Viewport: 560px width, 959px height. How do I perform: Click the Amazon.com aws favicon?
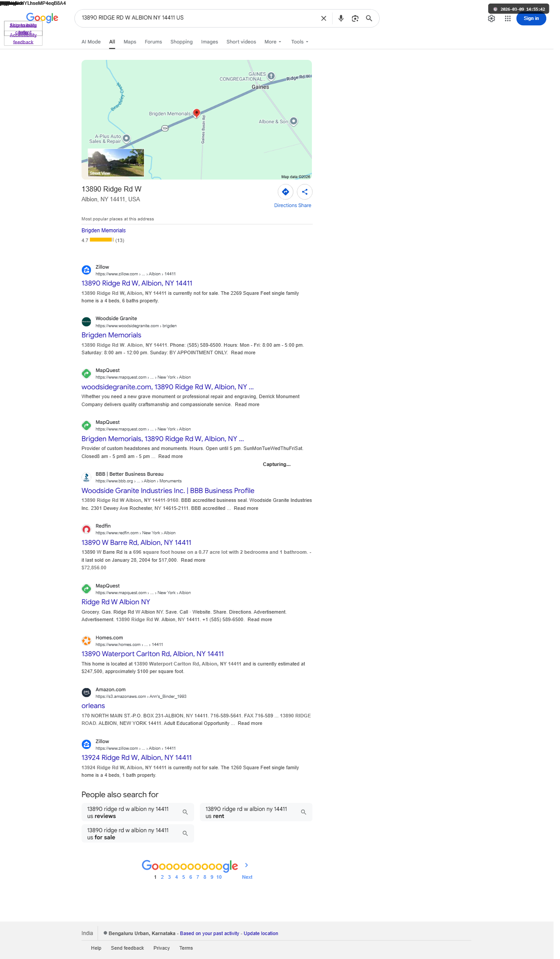point(86,693)
